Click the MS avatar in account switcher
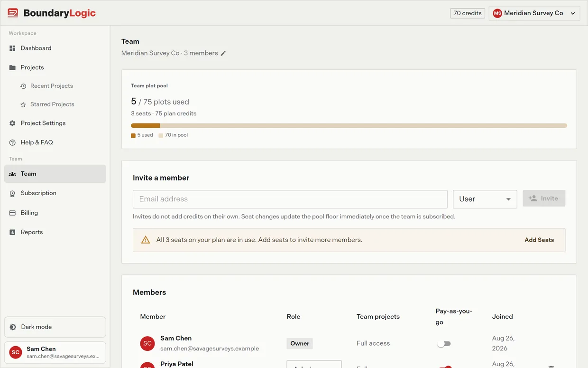 [497, 13]
